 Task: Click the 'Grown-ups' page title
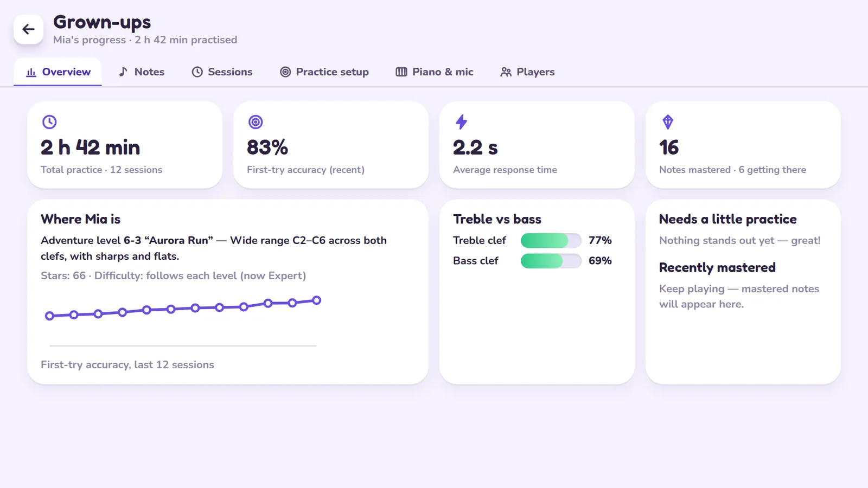(102, 22)
